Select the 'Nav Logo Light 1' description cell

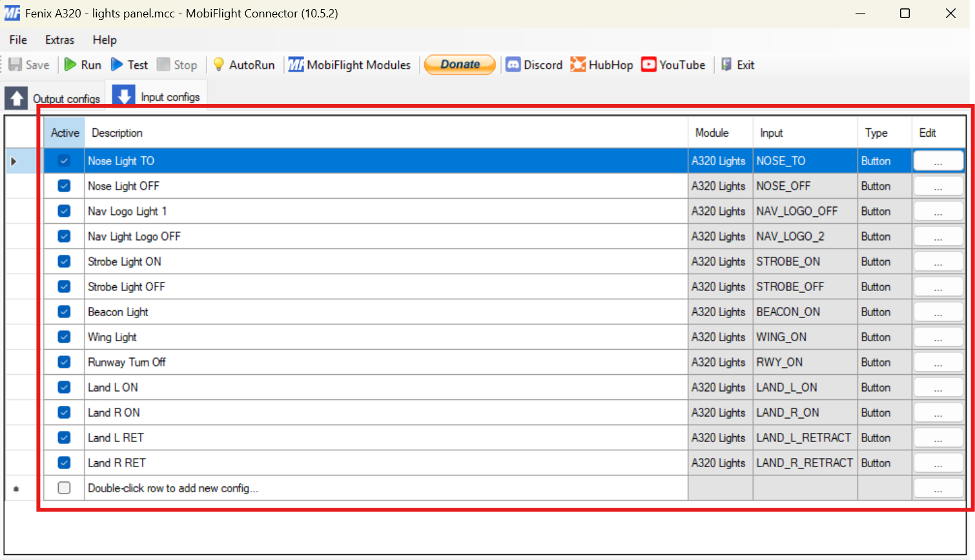[x=386, y=211]
